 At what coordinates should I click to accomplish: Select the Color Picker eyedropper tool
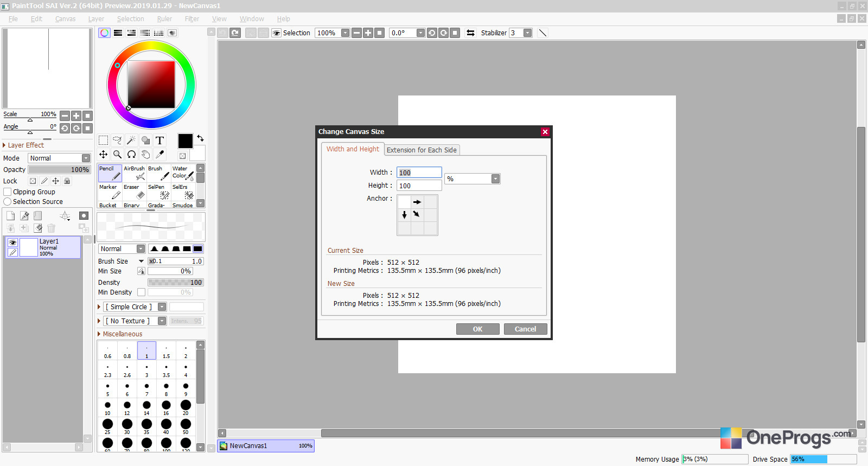(x=159, y=155)
